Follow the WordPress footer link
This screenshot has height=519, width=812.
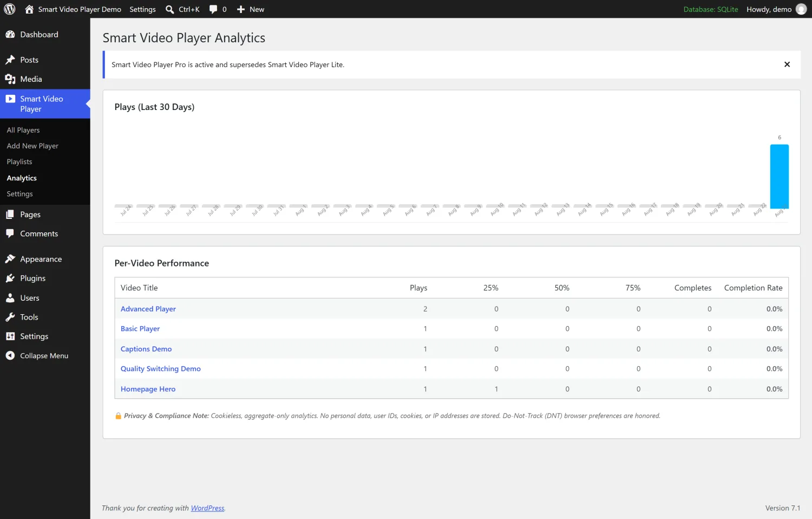point(207,508)
